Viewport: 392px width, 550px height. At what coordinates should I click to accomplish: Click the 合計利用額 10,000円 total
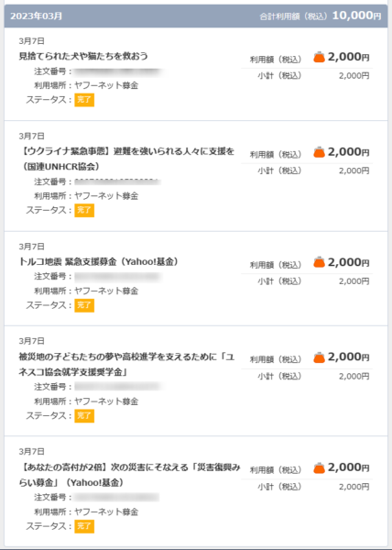click(x=321, y=16)
